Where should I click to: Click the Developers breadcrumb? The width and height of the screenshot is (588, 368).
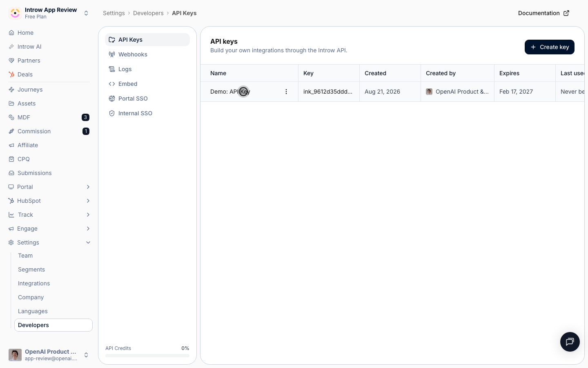tap(148, 13)
